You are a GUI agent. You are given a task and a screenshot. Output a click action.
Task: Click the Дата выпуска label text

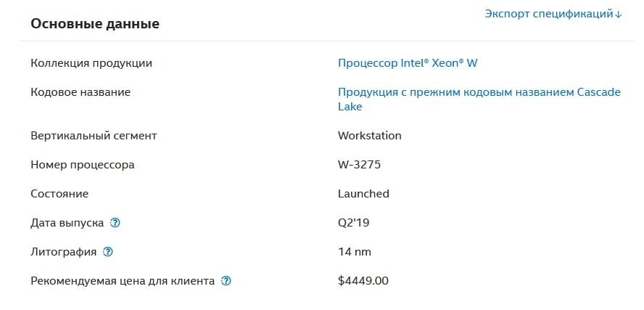tap(67, 223)
